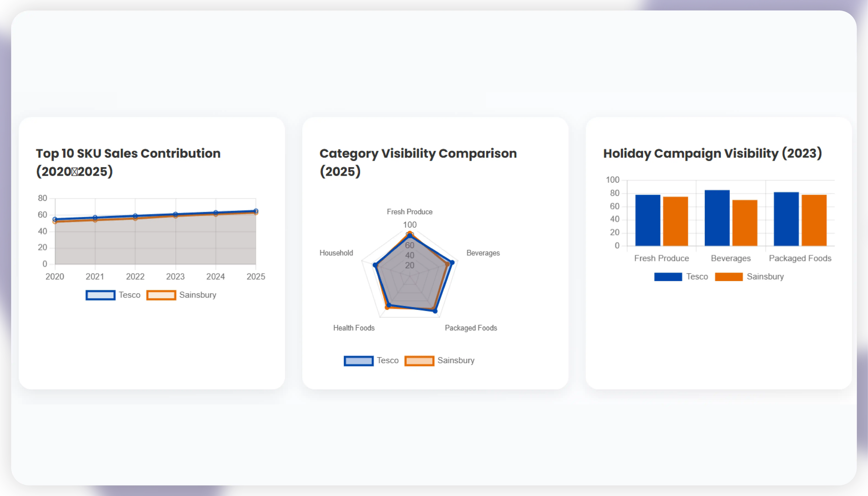Toggle Sainsbury orange legend swatch in Holiday Campaign chart
This screenshot has height=496, width=868.
pos(729,277)
